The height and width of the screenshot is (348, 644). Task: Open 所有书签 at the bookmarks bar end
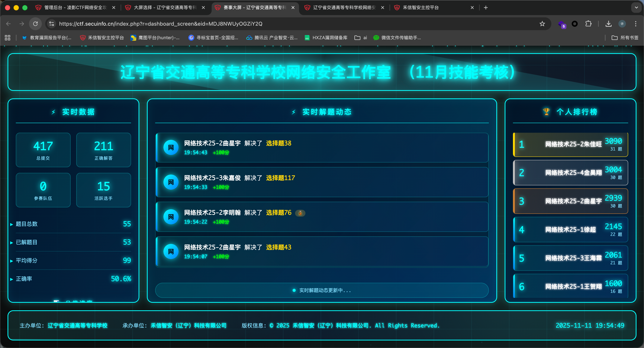625,38
